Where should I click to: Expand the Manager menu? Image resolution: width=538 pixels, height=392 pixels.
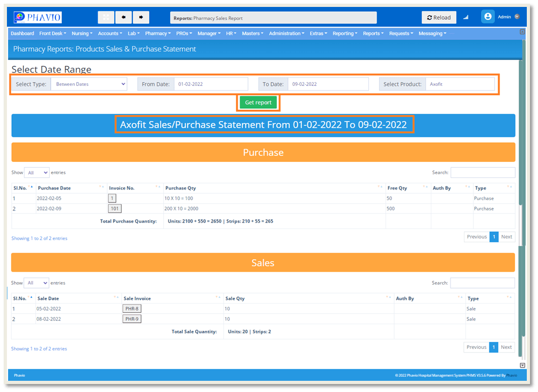pos(209,33)
